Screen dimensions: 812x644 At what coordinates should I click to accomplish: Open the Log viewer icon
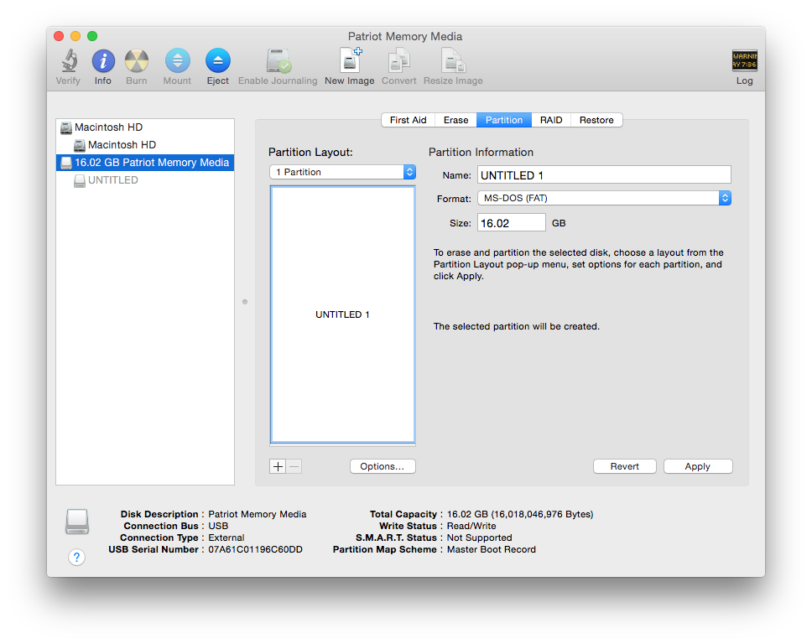tap(744, 60)
